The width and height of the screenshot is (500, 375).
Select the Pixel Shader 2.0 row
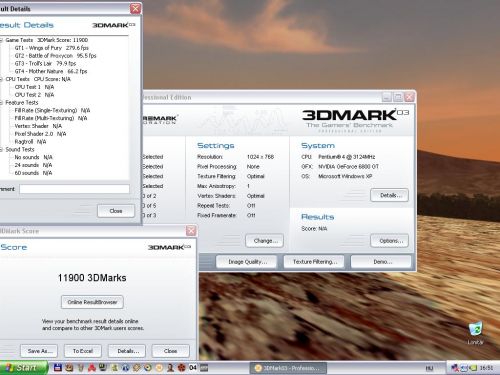tap(40, 134)
